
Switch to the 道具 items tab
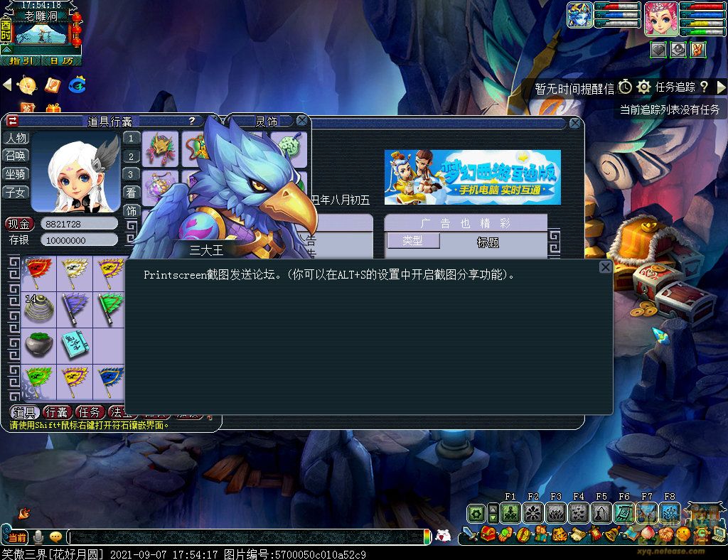point(25,412)
